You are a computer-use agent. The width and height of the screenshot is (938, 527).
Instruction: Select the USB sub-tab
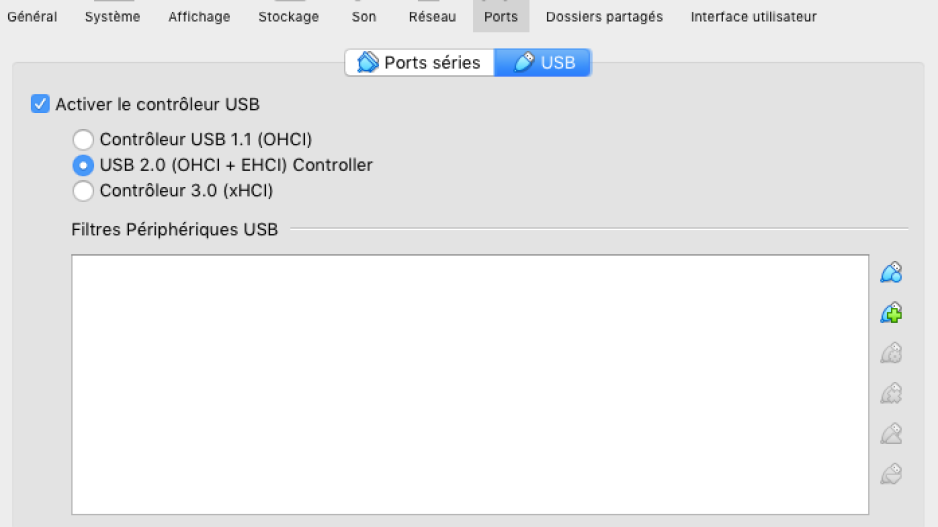click(x=543, y=63)
